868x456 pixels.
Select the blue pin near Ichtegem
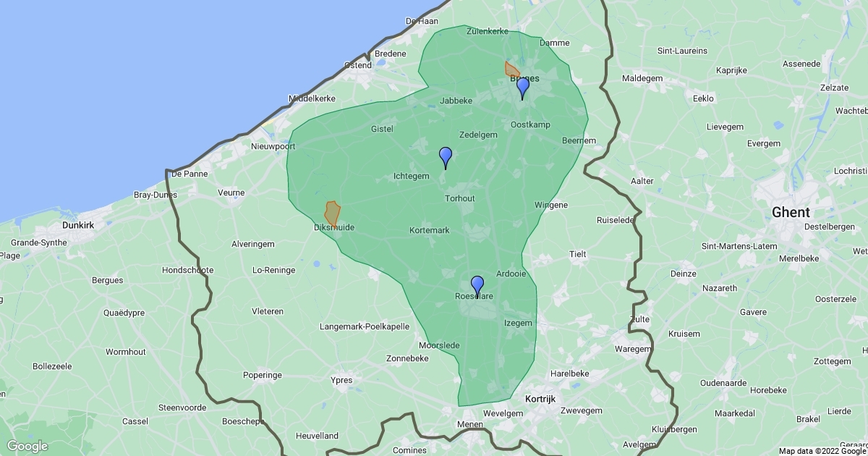[446, 156]
